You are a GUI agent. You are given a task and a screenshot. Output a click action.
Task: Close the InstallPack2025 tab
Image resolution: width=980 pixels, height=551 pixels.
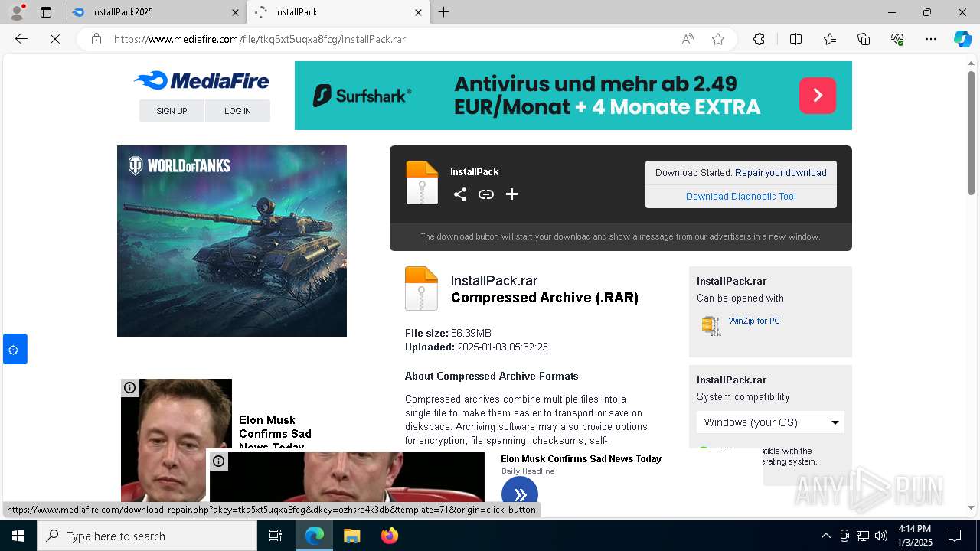pyautogui.click(x=235, y=12)
